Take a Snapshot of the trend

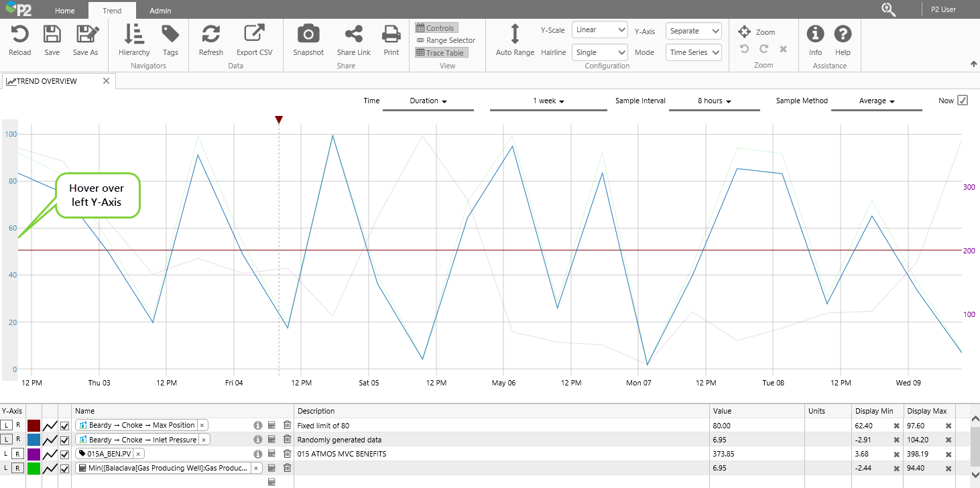[308, 34]
